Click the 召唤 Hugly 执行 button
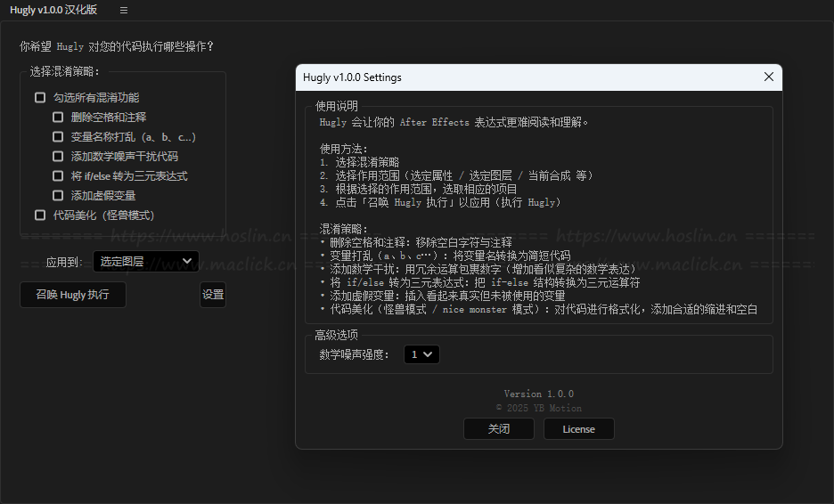 point(73,295)
